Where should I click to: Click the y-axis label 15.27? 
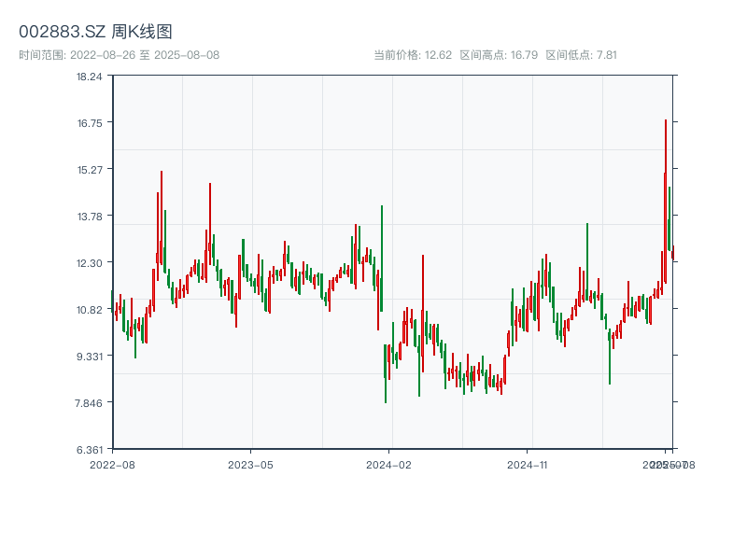click(x=90, y=170)
